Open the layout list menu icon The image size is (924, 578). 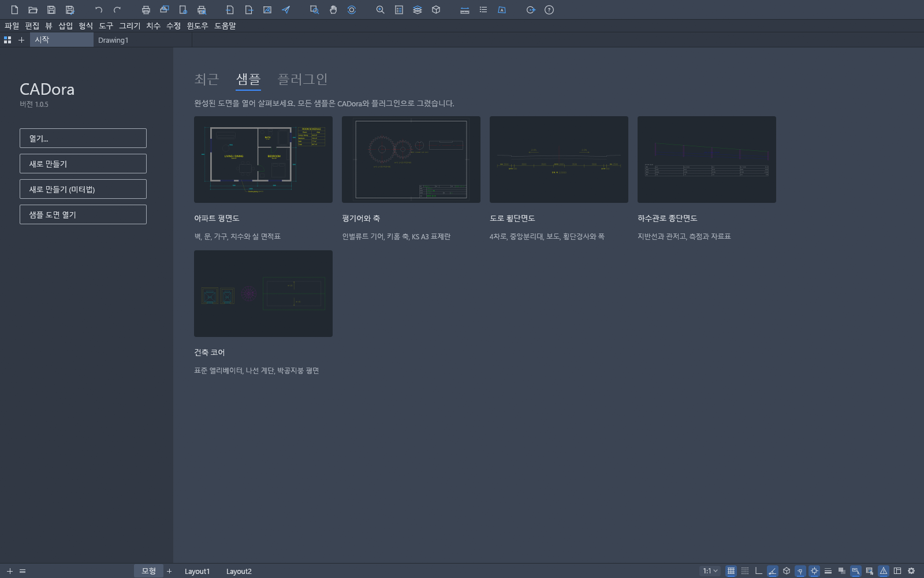tap(23, 571)
